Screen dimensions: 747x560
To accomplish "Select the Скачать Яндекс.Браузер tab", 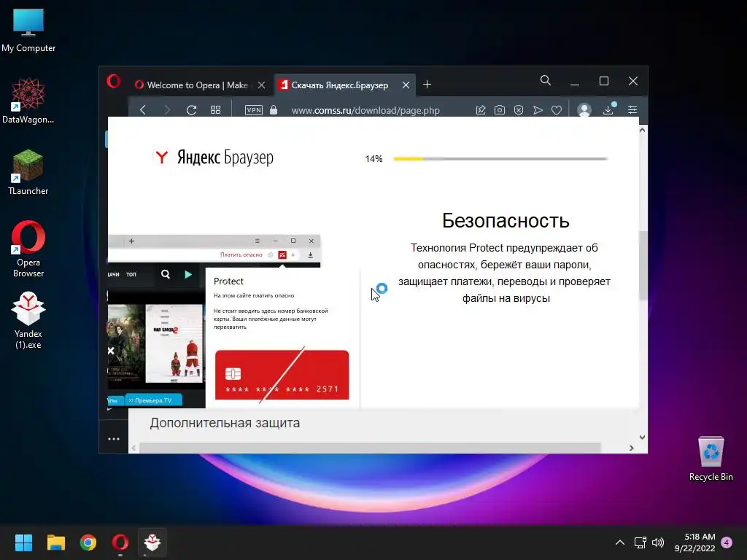I will click(x=340, y=85).
